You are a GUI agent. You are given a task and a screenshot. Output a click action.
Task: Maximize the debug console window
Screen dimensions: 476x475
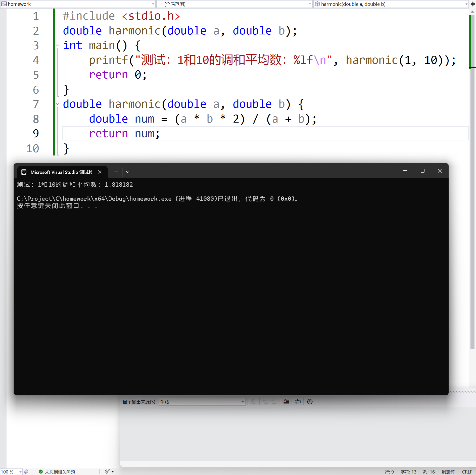pos(422,171)
